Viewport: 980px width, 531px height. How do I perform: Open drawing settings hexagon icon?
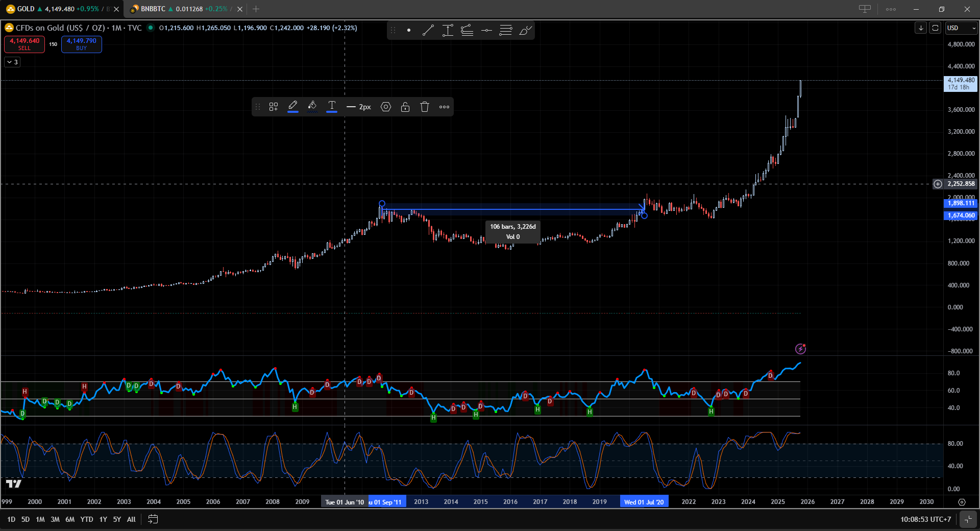(386, 107)
